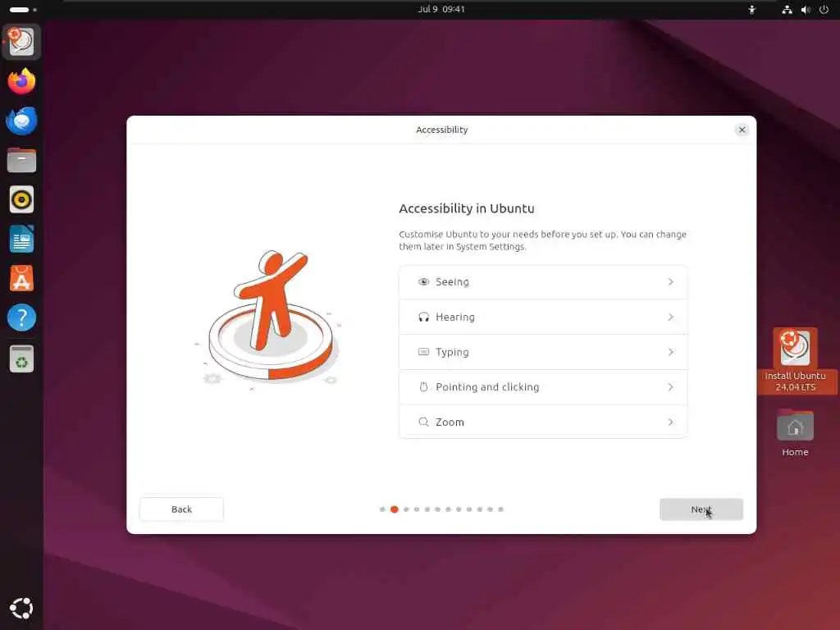Click the headphones icon beside Hearing
This screenshot has width=840, height=630.
[x=423, y=317]
